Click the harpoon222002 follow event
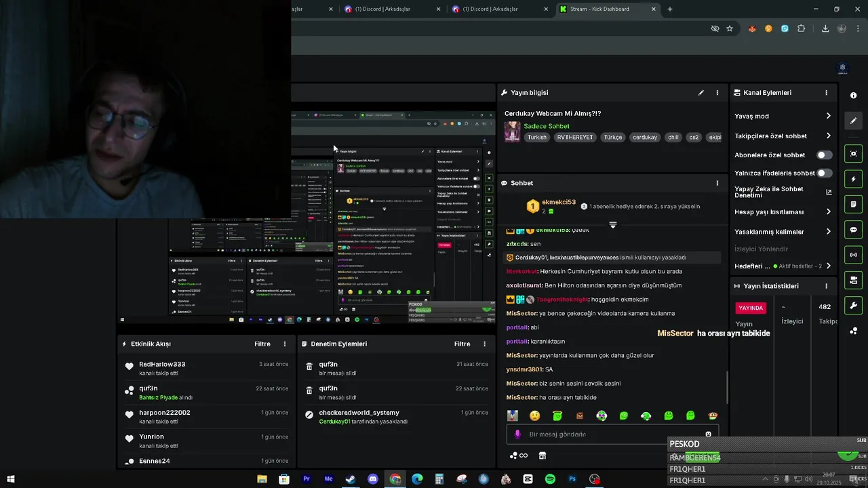The image size is (868, 488). pos(207,417)
